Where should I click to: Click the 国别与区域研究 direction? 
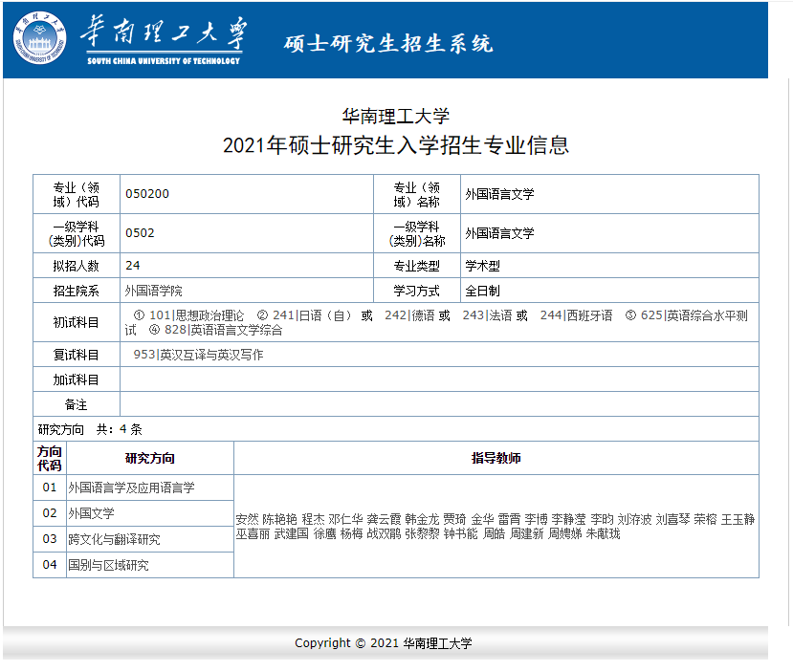109,565
